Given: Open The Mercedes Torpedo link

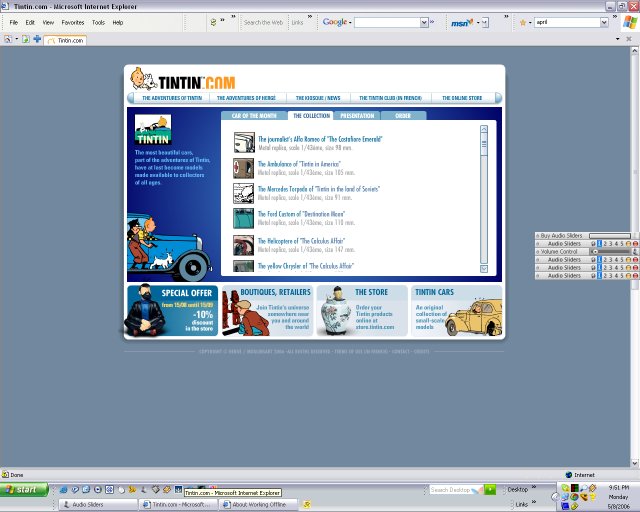Looking at the screenshot, I should (x=319, y=189).
